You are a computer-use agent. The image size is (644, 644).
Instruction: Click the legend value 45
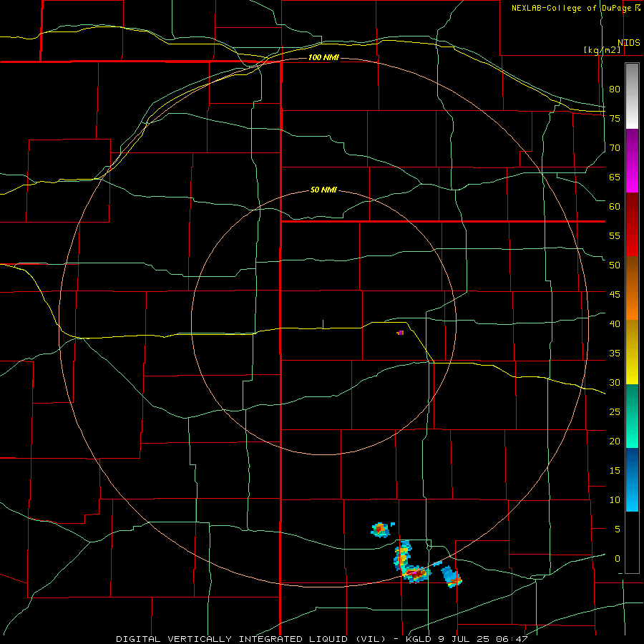[x=615, y=295]
